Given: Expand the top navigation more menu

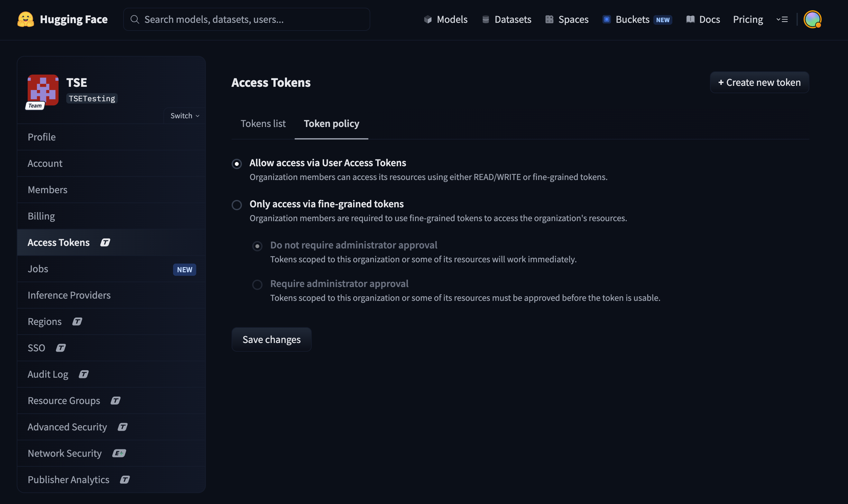Looking at the screenshot, I should coord(782,19).
